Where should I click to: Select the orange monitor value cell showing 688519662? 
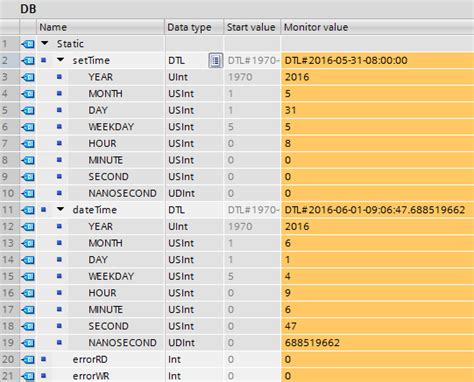tap(377, 343)
